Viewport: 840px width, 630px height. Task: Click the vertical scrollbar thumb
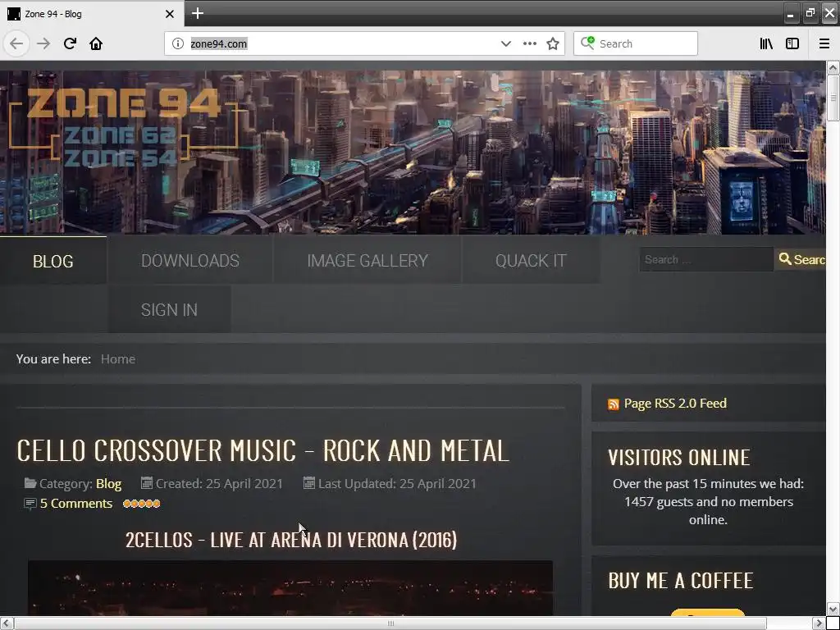[833, 98]
